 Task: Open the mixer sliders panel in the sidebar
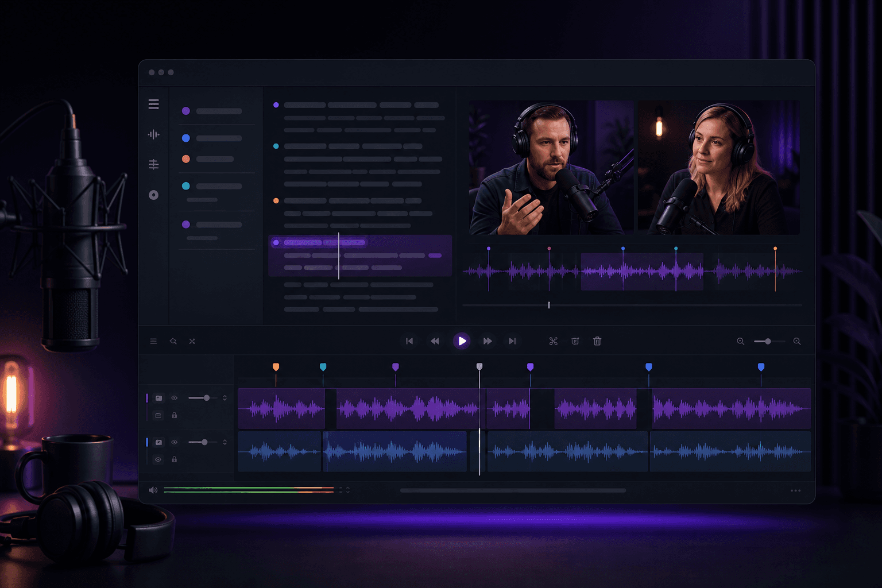point(153,165)
